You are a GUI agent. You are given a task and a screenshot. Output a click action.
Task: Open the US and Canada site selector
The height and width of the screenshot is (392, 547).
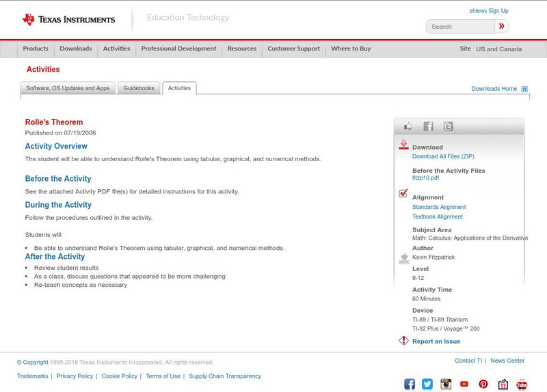pyautogui.click(x=499, y=49)
